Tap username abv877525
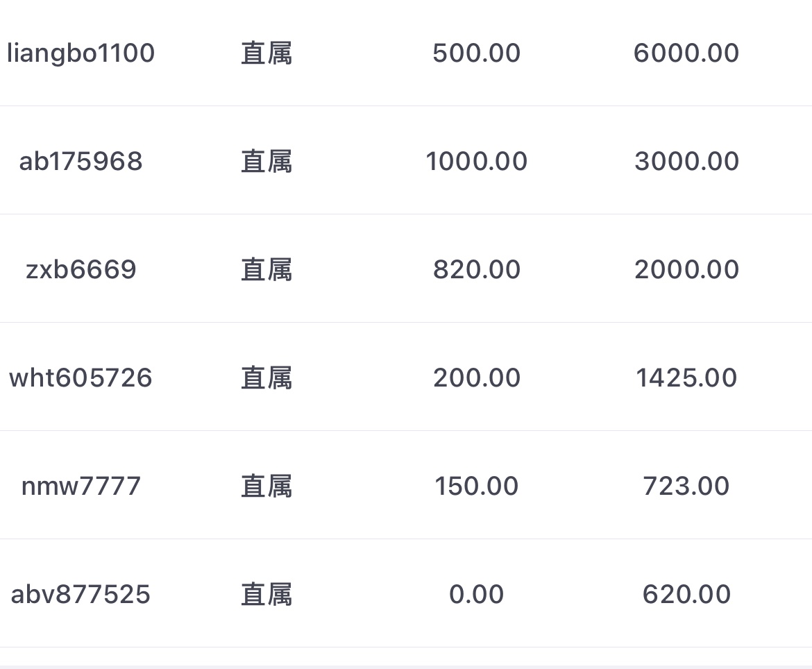Image resolution: width=812 pixels, height=669 pixels. coord(81,595)
